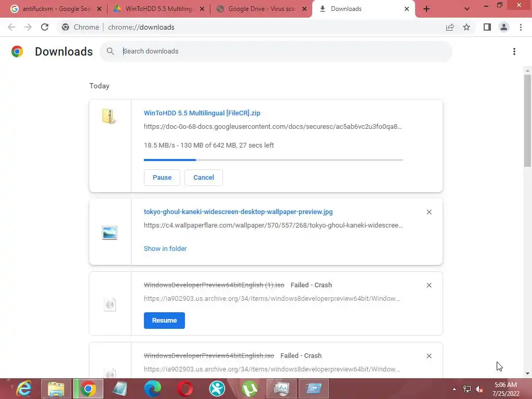This screenshot has width=532, height=399.
Task: Open the blue window app at the taskbar end
Action: (314, 389)
